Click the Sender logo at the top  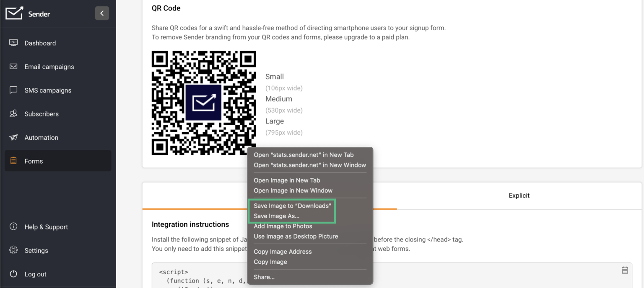click(x=13, y=13)
